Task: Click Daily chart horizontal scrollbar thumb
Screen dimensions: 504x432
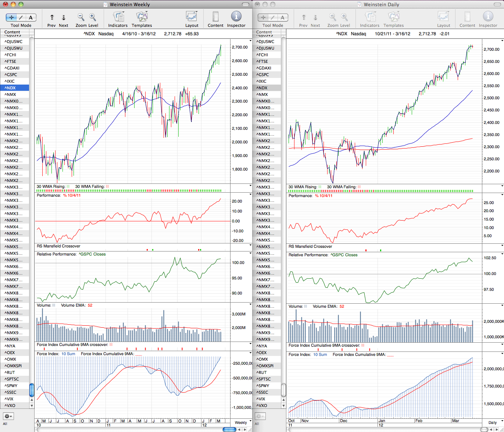Action: coord(485,429)
